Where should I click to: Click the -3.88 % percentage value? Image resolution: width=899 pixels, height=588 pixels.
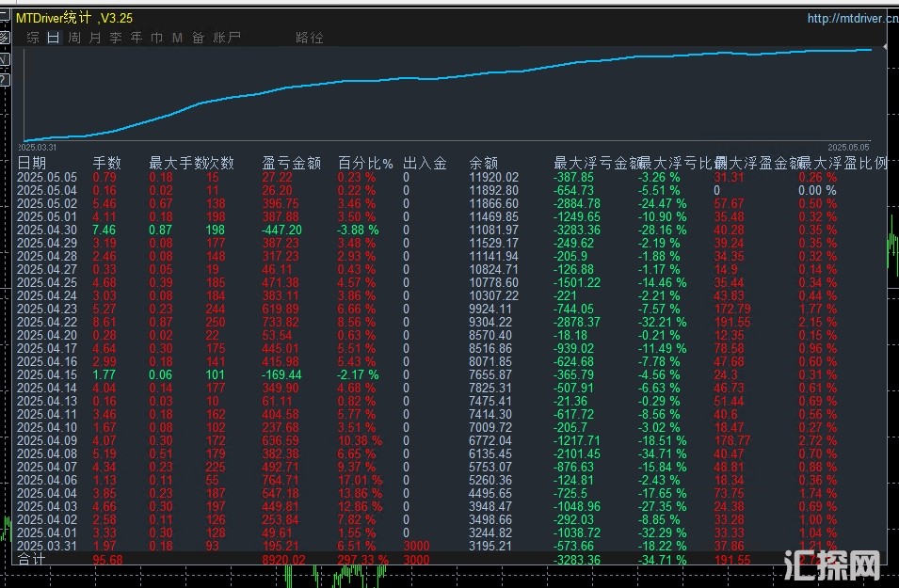click(x=358, y=230)
